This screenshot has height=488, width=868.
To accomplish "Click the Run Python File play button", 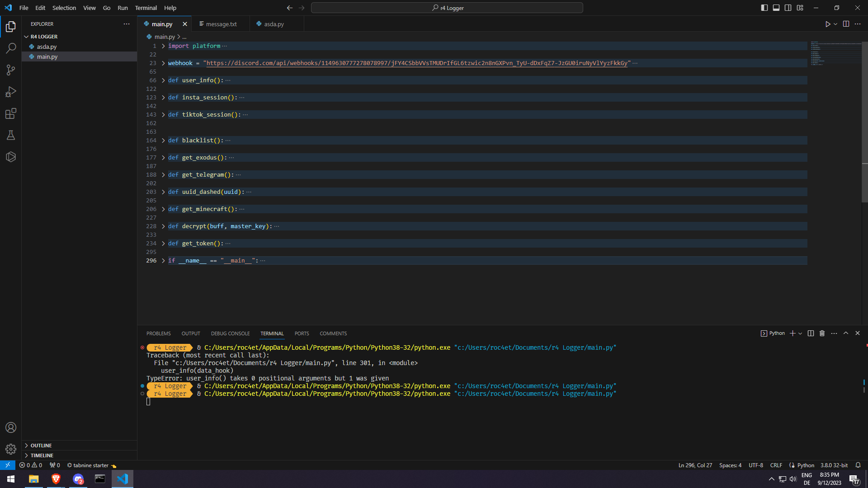I will 827,24.
